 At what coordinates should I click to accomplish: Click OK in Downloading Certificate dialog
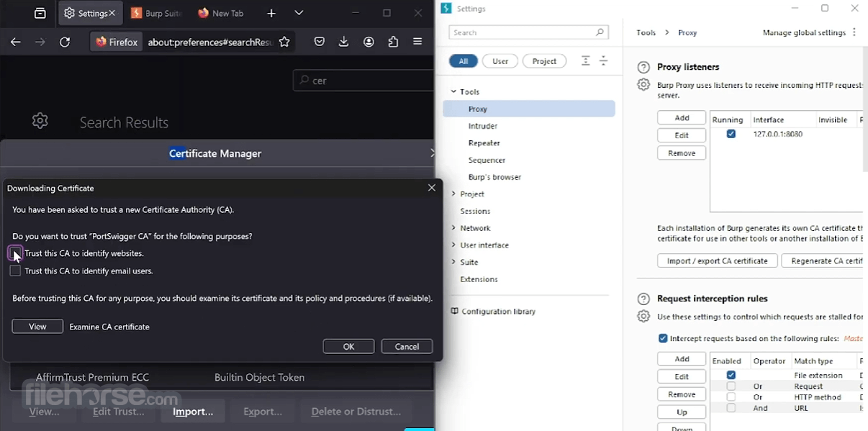point(348,346)
